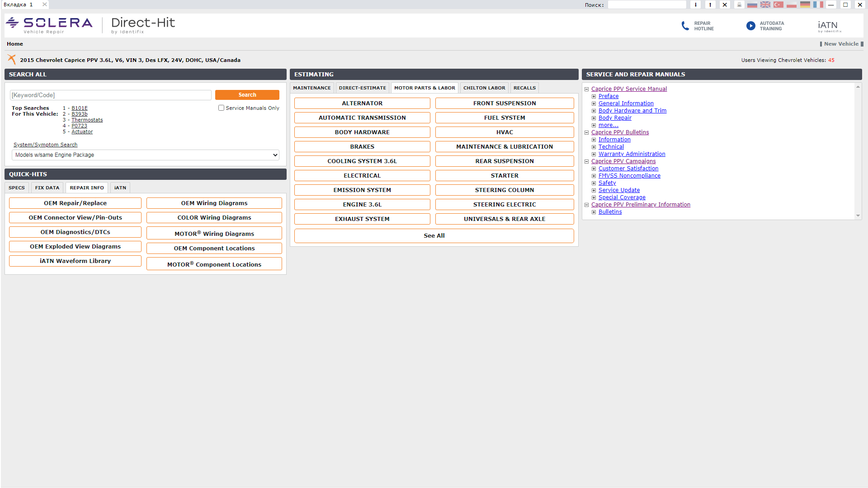Enable the Service Manuals Only checkbox

click(x=221, y=108)
